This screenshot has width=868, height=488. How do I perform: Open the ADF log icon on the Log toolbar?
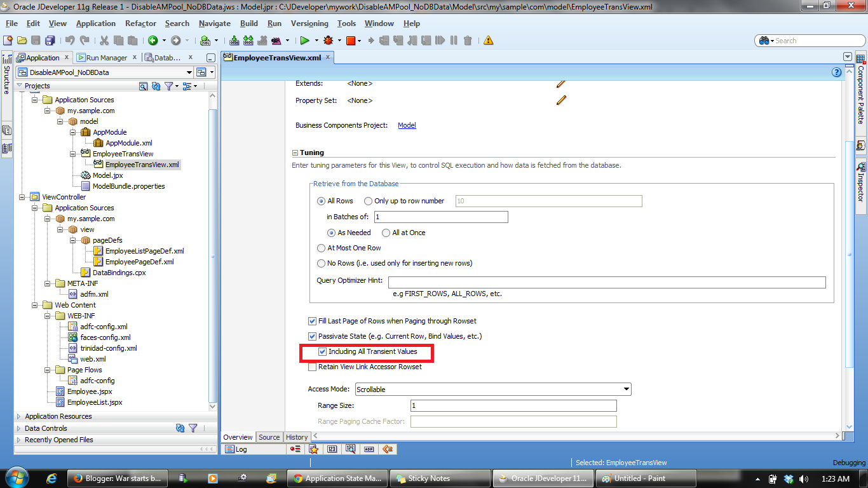(370, 449)
